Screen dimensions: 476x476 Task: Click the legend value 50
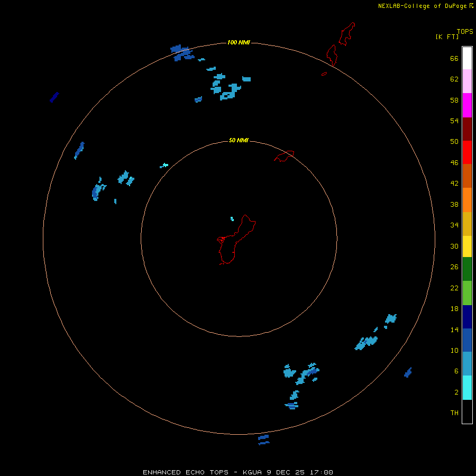454,142
